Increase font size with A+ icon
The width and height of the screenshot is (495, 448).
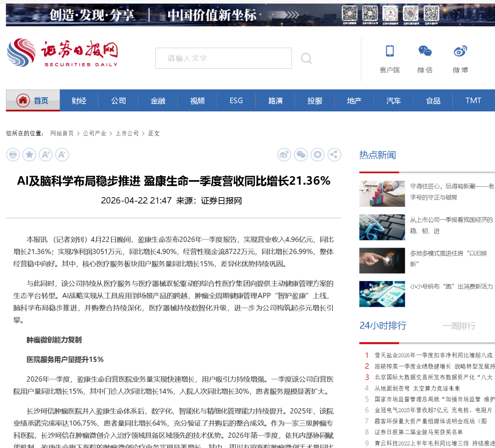click(x=46, y=155)
